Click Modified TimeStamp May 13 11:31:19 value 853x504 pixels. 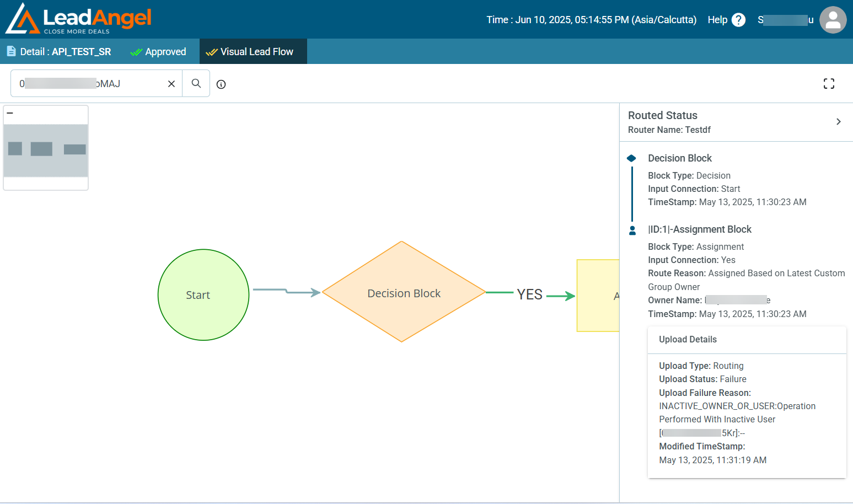coord(712,460)
